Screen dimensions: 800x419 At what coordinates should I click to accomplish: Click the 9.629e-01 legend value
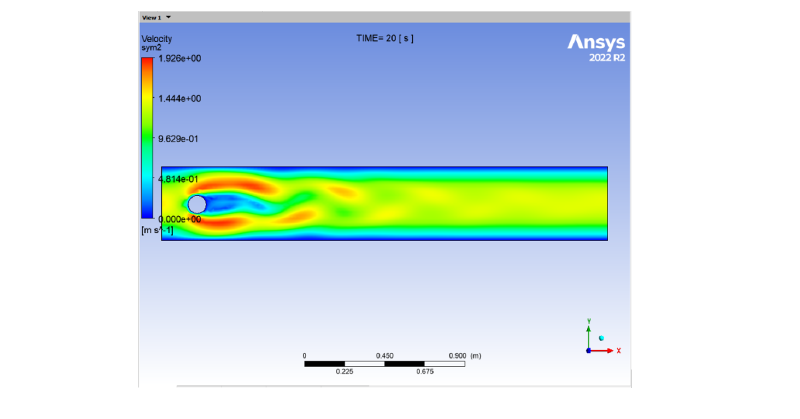tap(180, 139)
